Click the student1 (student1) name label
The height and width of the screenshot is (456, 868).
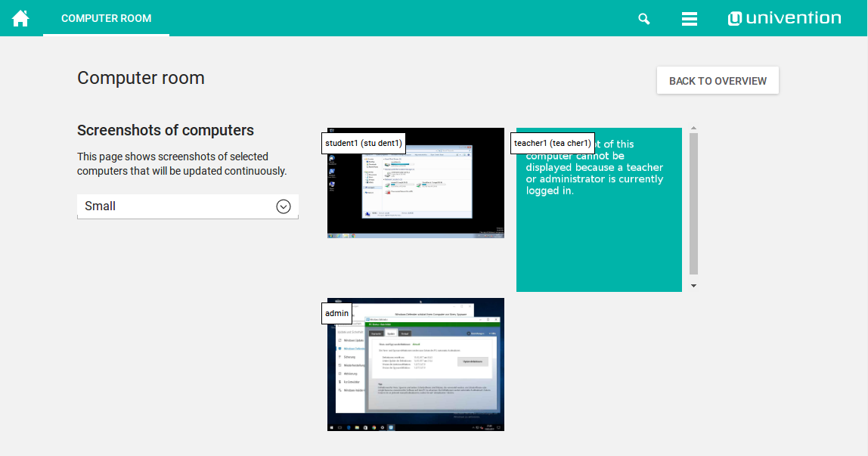pyautogui.click(x=364, y=143)
